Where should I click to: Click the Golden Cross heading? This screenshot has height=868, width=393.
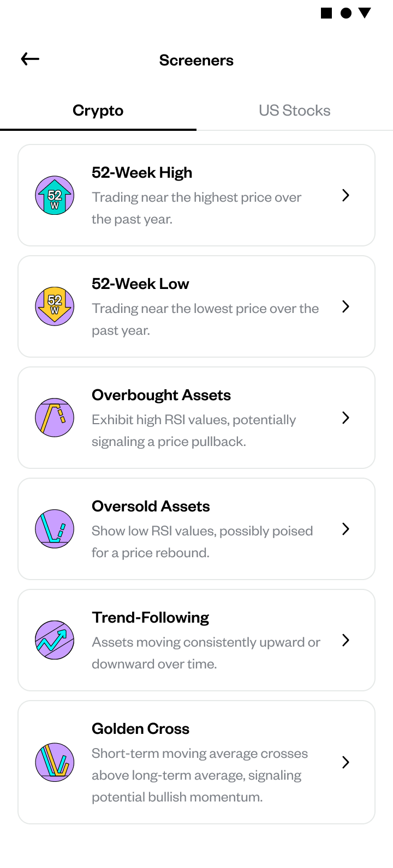tap(140, 729)
